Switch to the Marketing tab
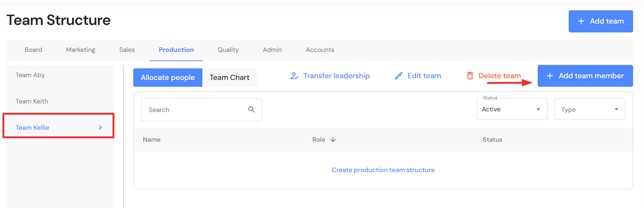644x208 pixels. 81,50
